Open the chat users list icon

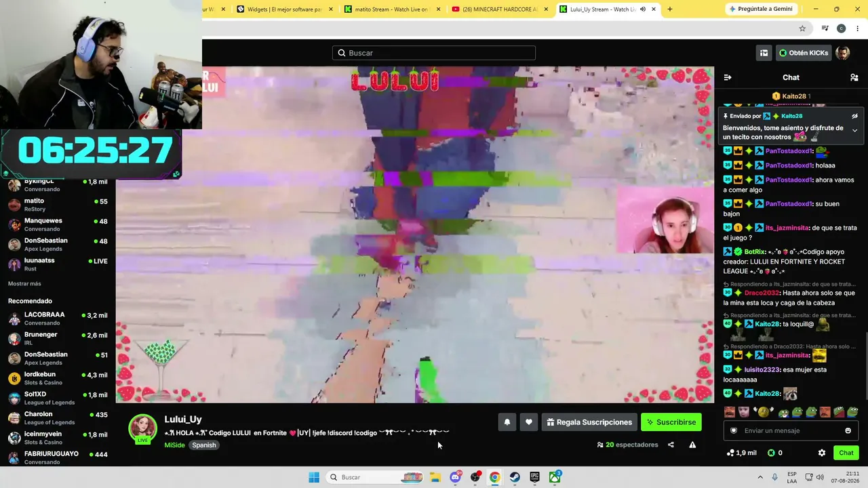tap(854, 77)
